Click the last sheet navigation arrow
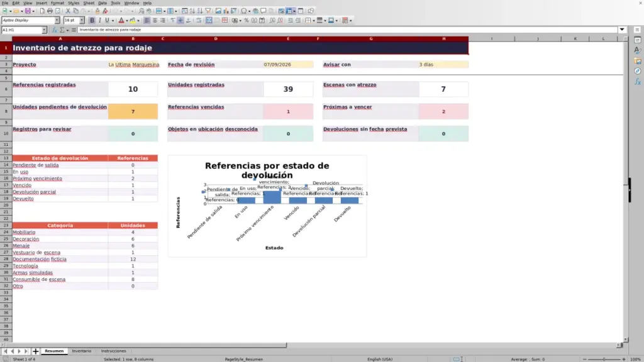The image size is (644, 362). pos(26,351)
